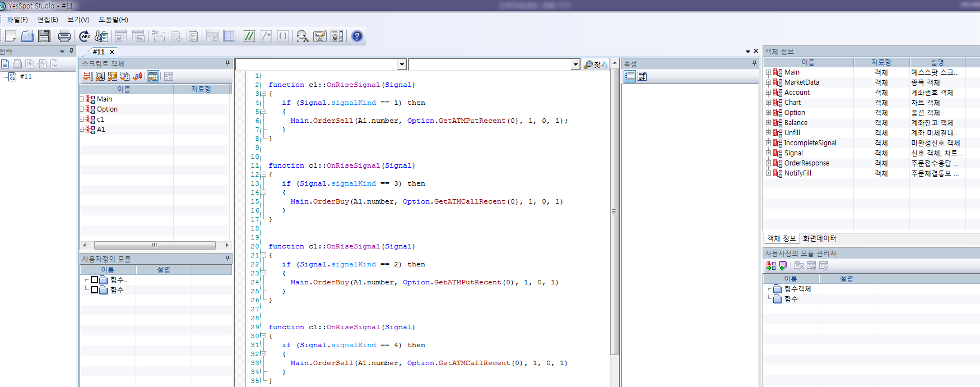The image size is (980, 387).
Task: Click the candlestick chart object icon
Action: [x=137, y=76]
